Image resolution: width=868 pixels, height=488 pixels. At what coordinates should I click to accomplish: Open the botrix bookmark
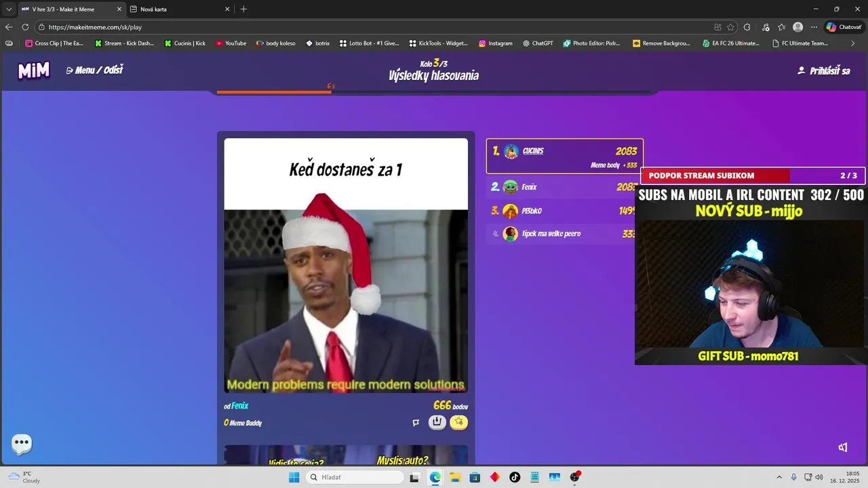coord(318,43)
